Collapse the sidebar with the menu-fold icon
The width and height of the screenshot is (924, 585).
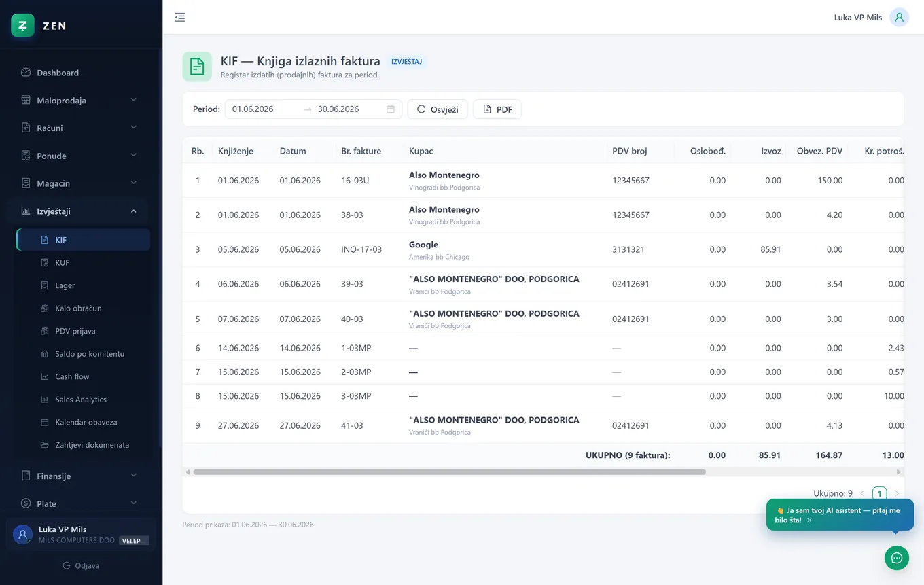coord(179,17)
